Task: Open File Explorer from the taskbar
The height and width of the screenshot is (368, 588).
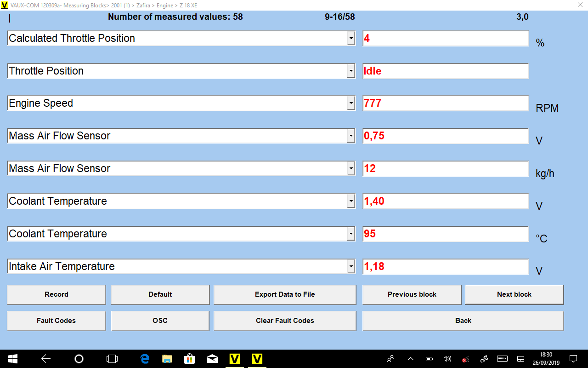Action: click(167, 359)
